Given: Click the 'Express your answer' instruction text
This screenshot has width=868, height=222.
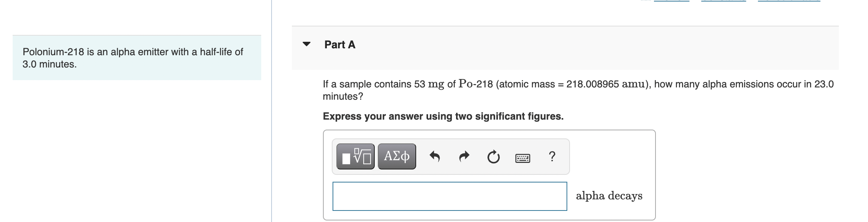Looking at the screenshot, I should 443,116.
